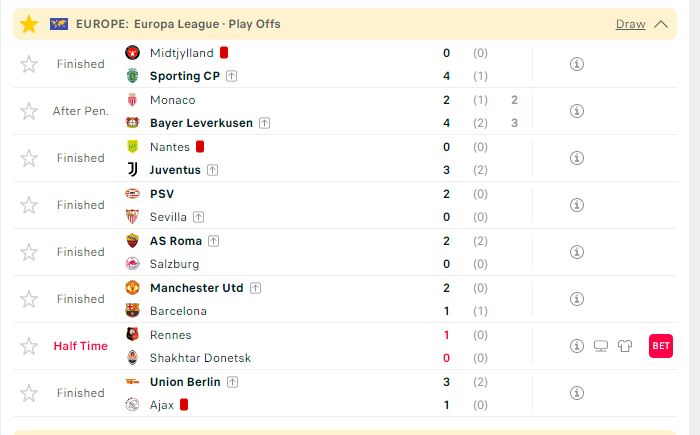View info icon for Nantes vs Juventus
This screenshot has width=700, height=435.
point(577,158)
